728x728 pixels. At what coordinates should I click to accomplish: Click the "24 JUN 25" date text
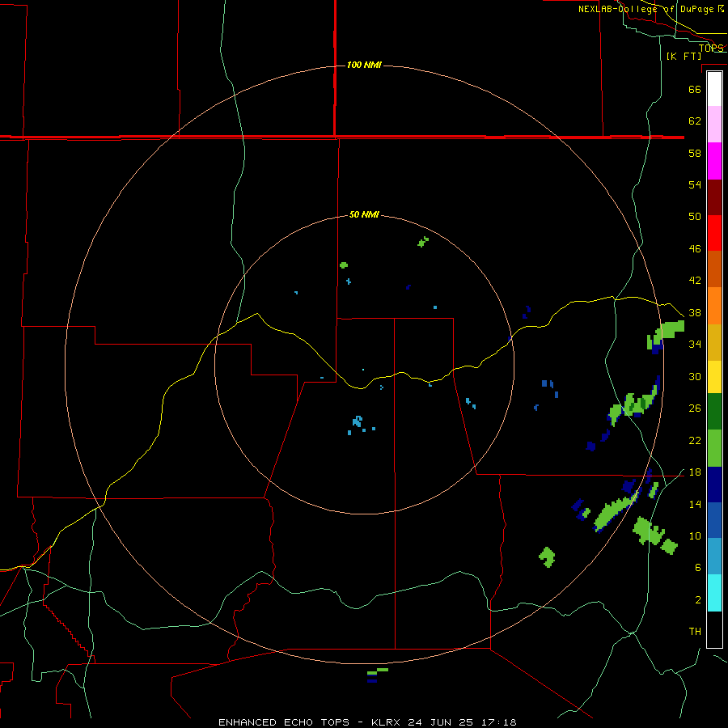tap(441, 722)
